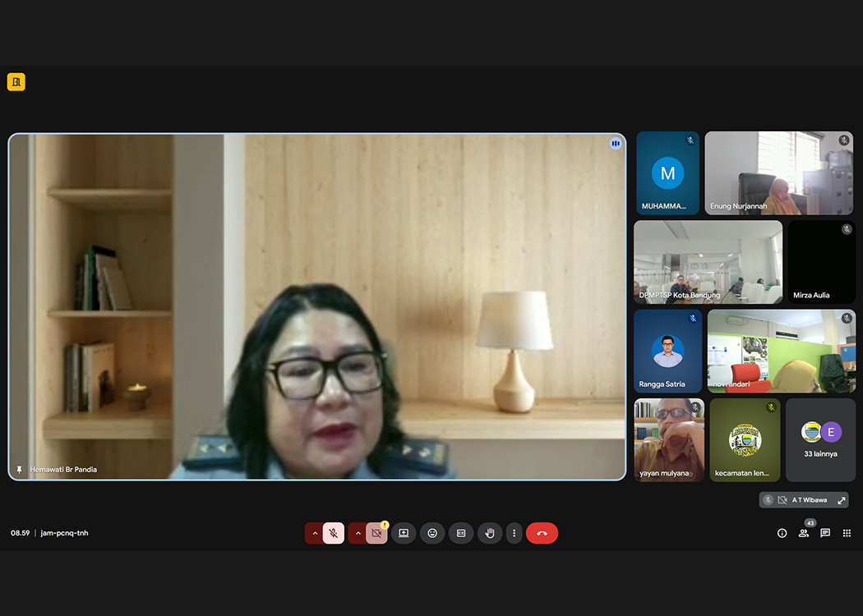863x616 pixels.
Task: Show the participants list
Action: click(804, 533)
